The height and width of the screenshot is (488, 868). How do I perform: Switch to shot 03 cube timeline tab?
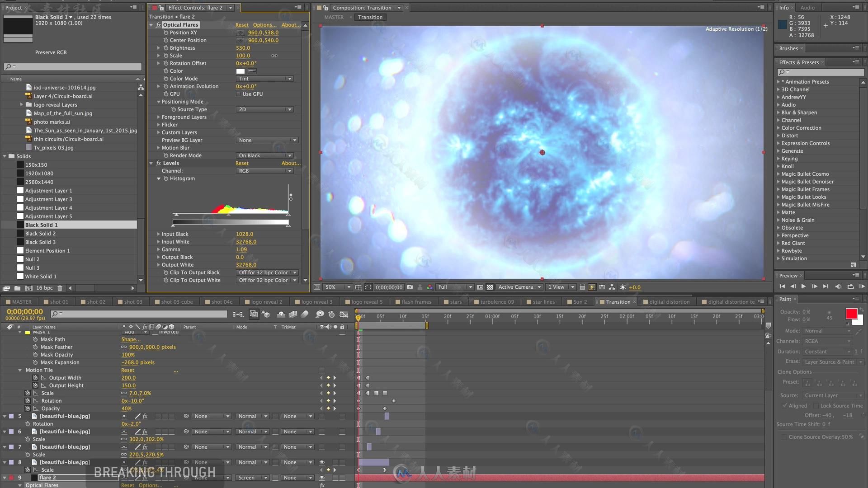tap(177, 302)
